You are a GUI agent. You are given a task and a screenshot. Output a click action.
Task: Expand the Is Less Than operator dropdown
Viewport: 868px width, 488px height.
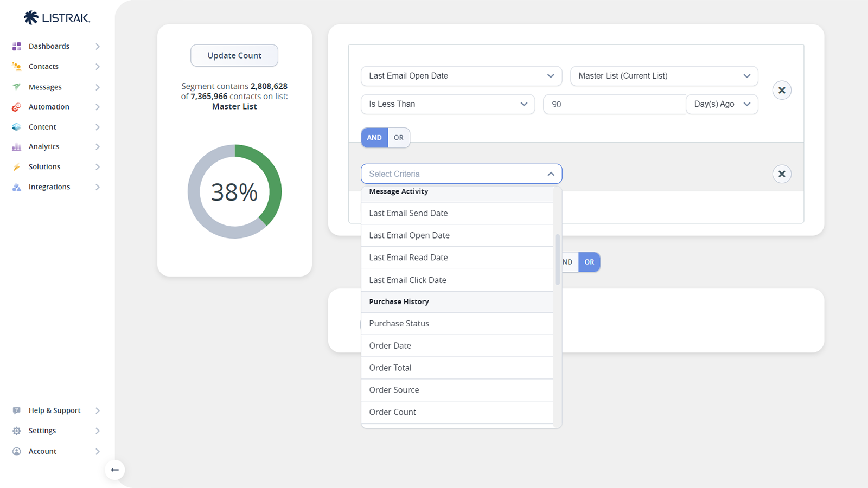[x=448, y=104]
